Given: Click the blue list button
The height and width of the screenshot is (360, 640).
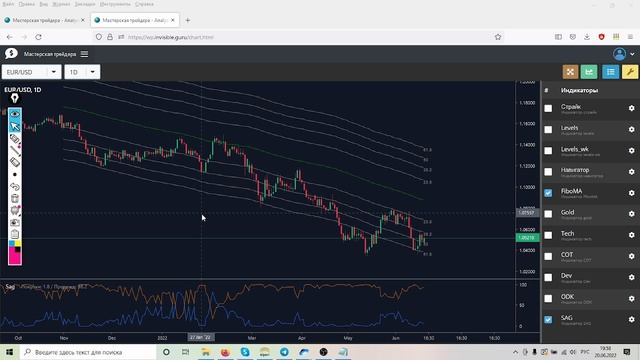Looking at the screenshot, I should 611,72.
